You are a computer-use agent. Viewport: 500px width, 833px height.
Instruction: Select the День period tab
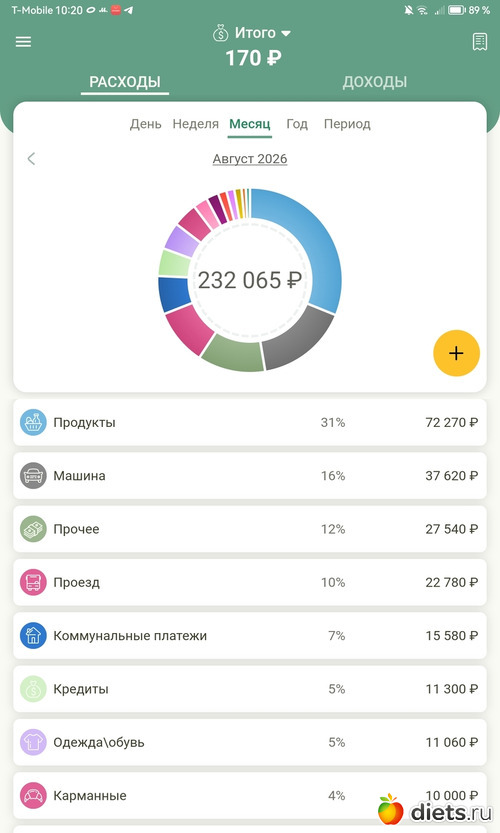(146, 124)
